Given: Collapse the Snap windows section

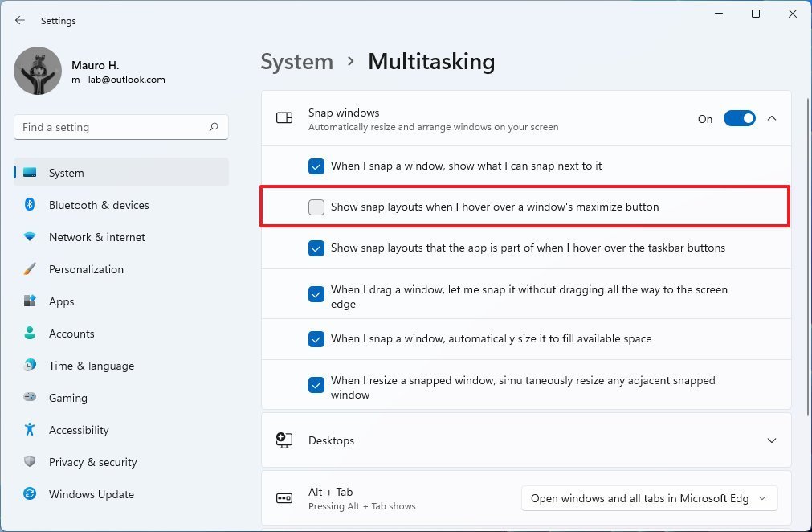Looking at the screenshot, I should (x=771, y=118).
